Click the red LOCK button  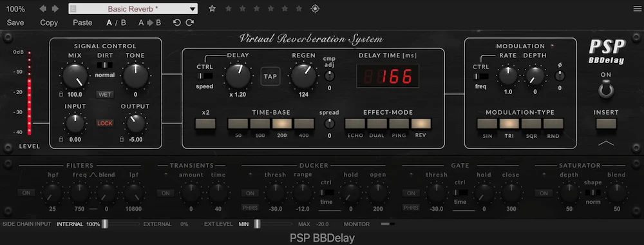[x=105, y=123]
